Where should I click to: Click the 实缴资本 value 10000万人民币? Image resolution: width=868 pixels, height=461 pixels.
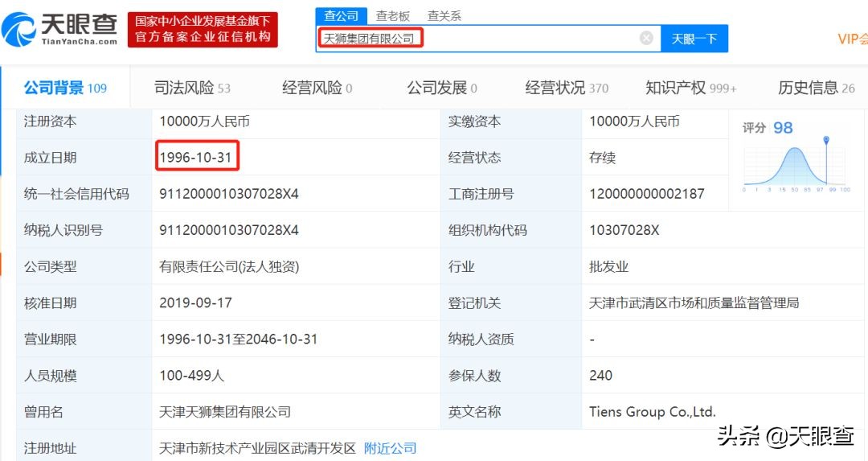[634, 121]
